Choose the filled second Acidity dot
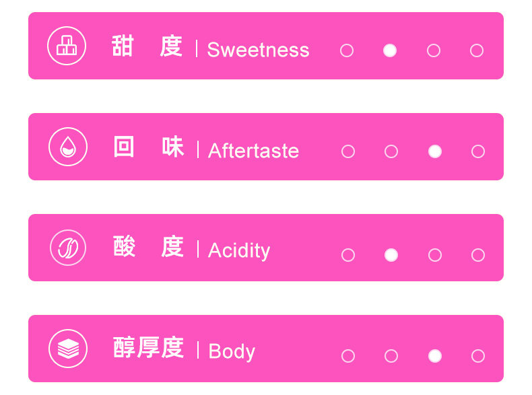The height and width of the screenshot is (395, 532). [391, 255]
